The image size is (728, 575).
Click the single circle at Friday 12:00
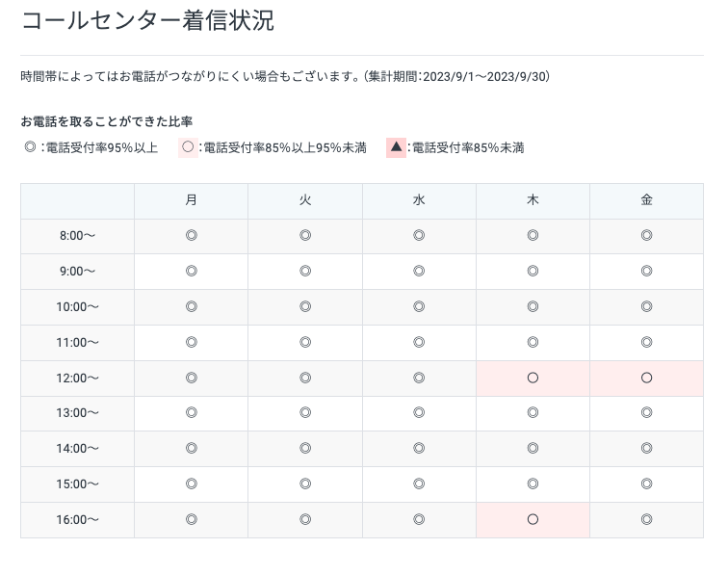pos(646,378)
